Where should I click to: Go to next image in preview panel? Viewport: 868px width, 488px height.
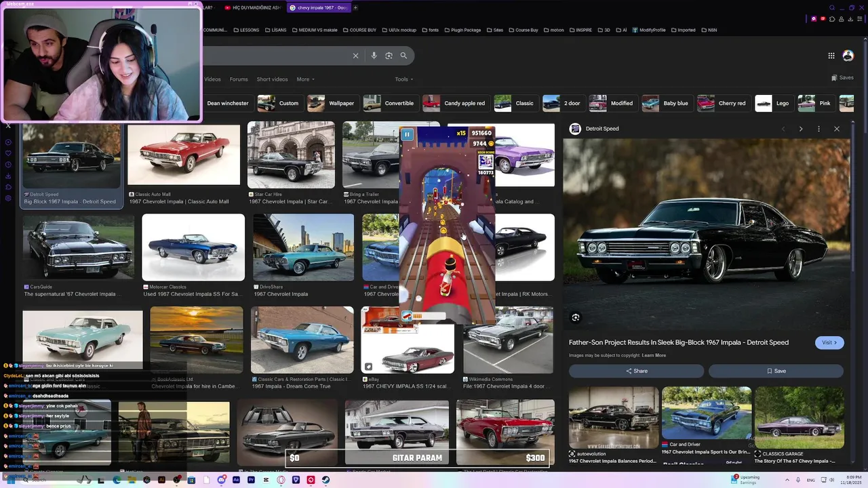click(x=801, y=129)
